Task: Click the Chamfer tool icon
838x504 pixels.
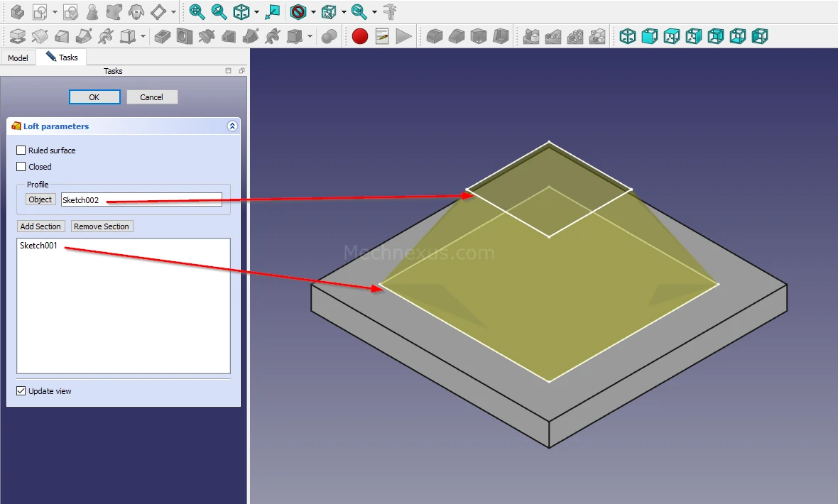Action: pyautogui.click(x=456, y=36)
